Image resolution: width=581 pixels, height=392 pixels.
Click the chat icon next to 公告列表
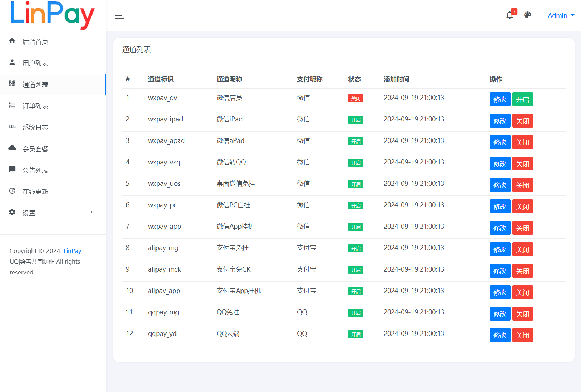[12, 170]
